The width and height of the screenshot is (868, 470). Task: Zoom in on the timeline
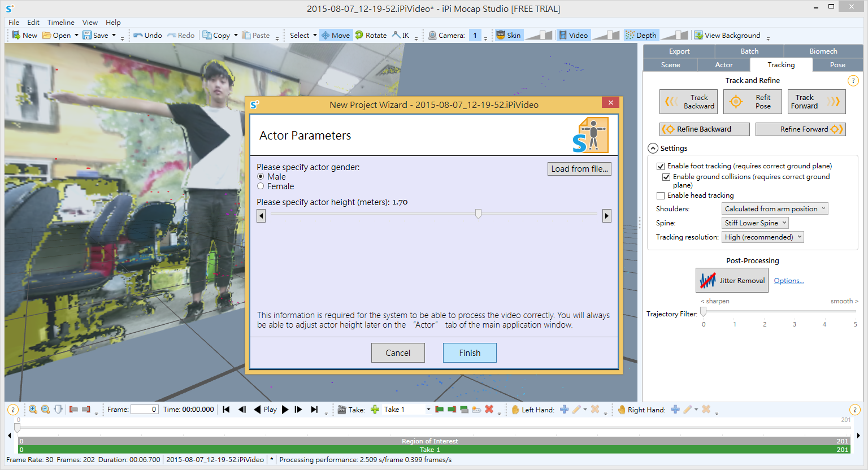[33, 410]
